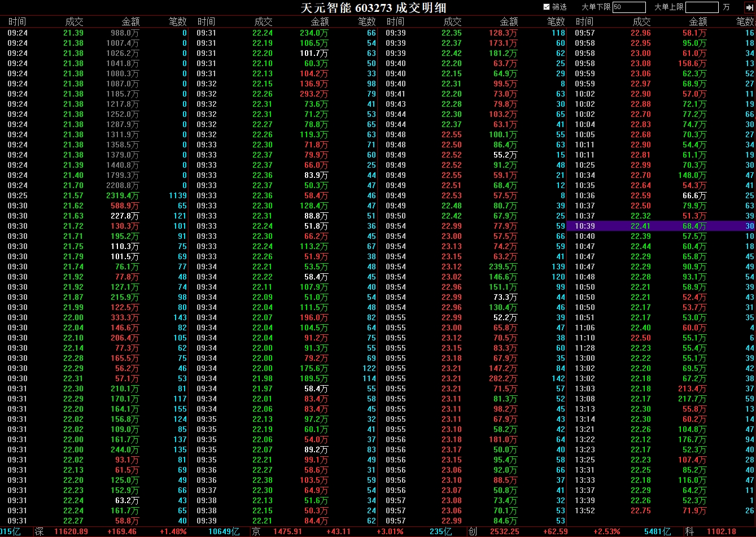Image resolution: width=756 pixels, height=537 pixels.
Task: Click the 239.5万 amount cell
Action: [x=503, y=267]
